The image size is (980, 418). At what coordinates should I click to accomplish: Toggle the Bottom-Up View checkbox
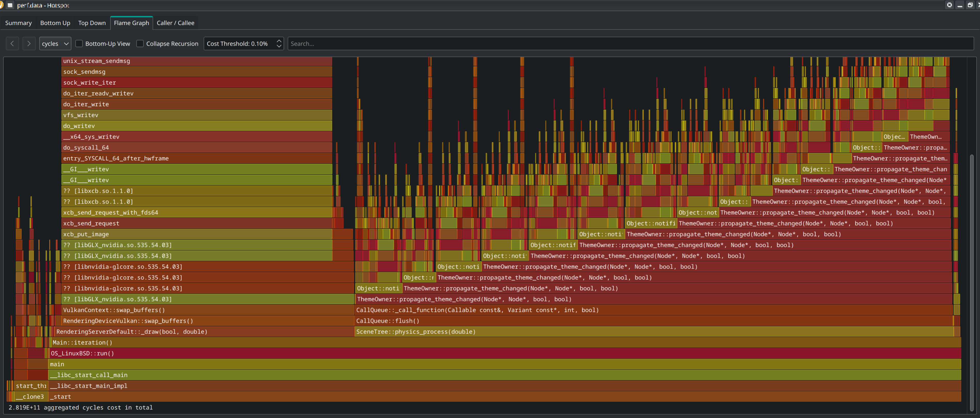pyautogui.click(x=79, y=43)
